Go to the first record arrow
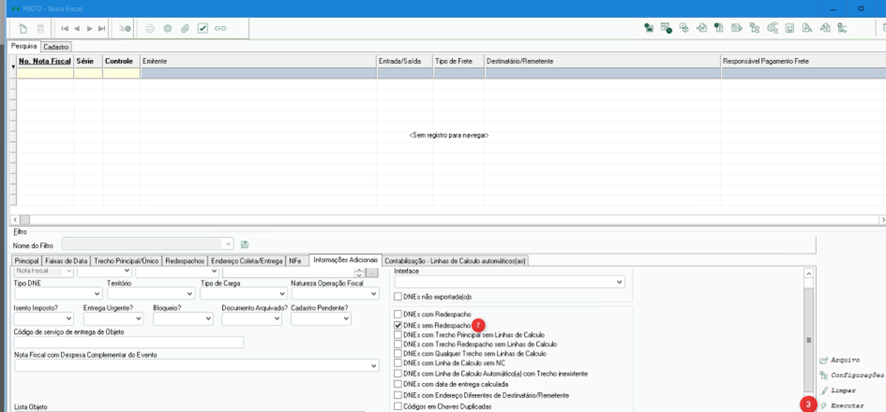886x412 pixels. [64, 28]
